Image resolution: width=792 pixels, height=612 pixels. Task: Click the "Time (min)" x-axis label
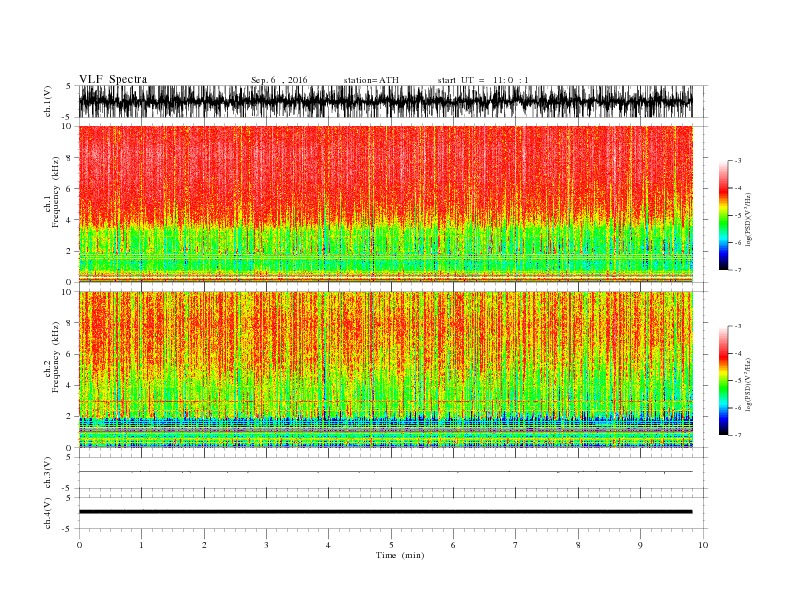(400, 555)
